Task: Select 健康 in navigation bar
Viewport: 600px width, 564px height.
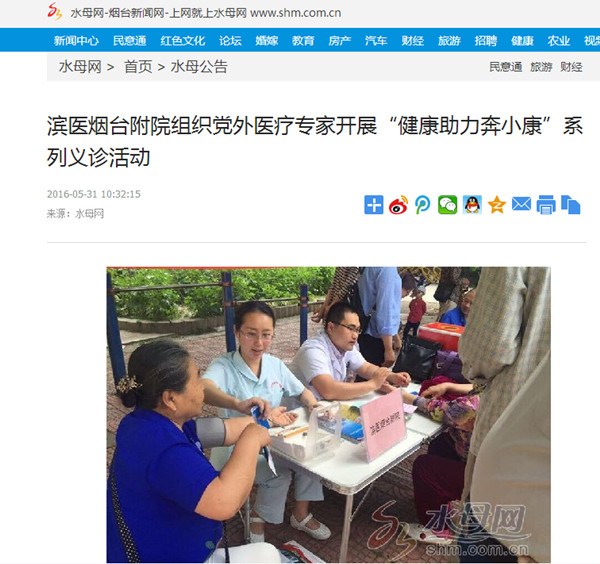Action: click(522, 41)
